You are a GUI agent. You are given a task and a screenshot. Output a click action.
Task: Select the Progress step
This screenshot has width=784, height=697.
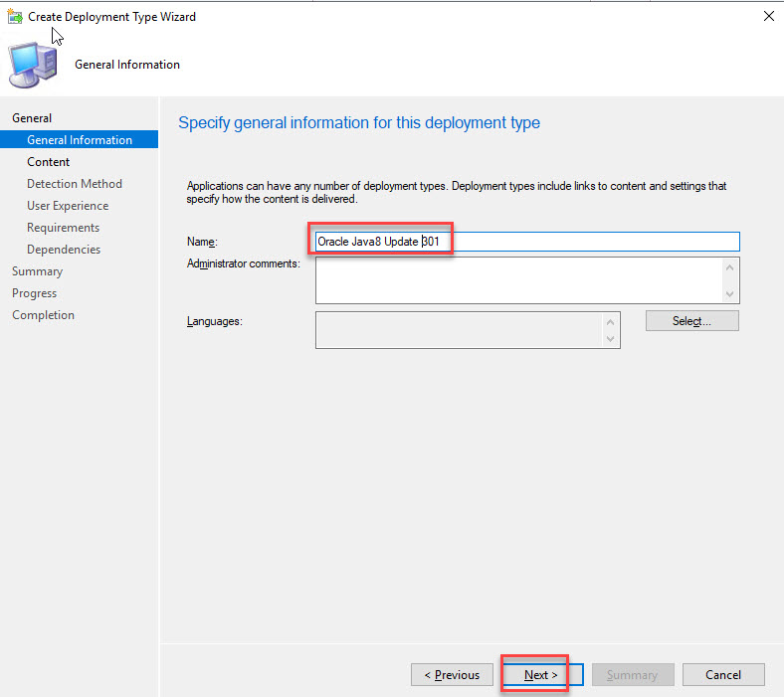pos(34,293)
